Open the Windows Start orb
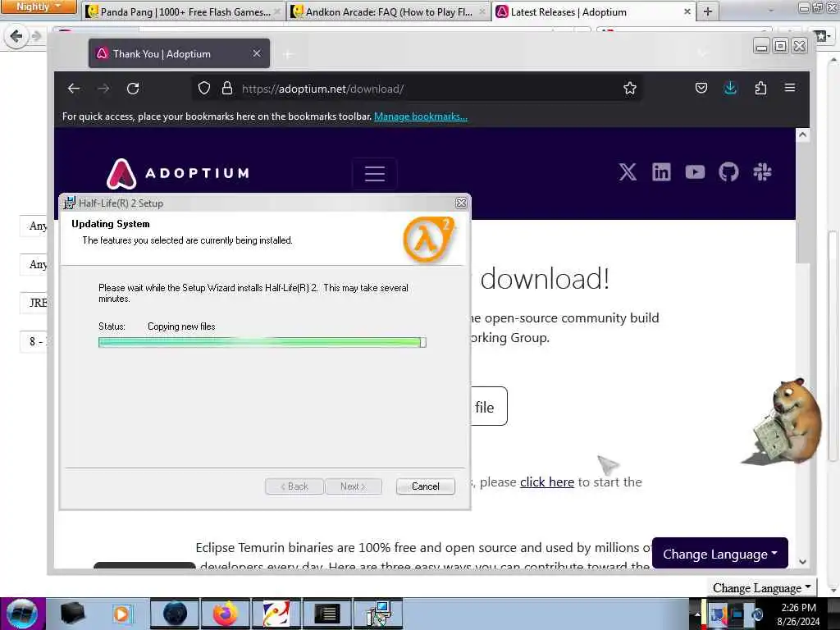 22,614
